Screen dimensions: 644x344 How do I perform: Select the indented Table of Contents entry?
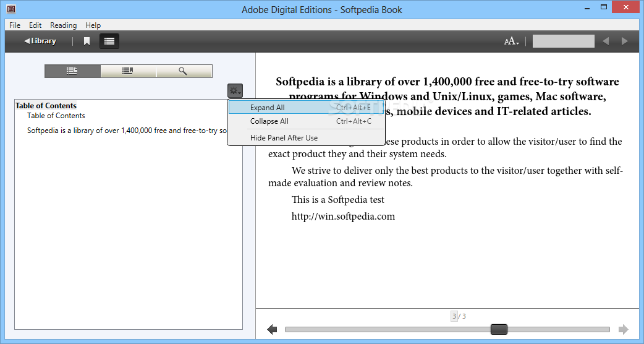coord(56,116)
